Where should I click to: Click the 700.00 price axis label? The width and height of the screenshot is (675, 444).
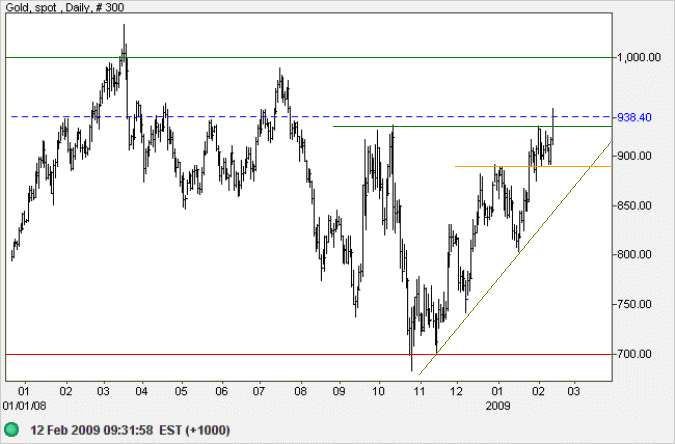coord(634,354)
